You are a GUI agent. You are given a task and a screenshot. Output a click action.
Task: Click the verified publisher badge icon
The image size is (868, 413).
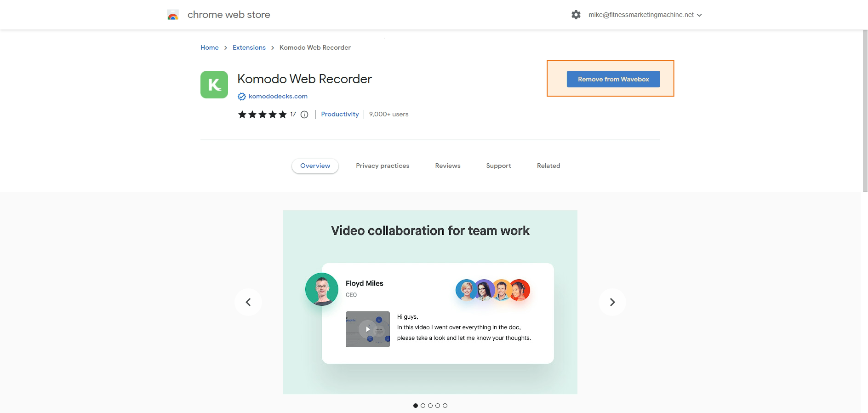(241, 97)
